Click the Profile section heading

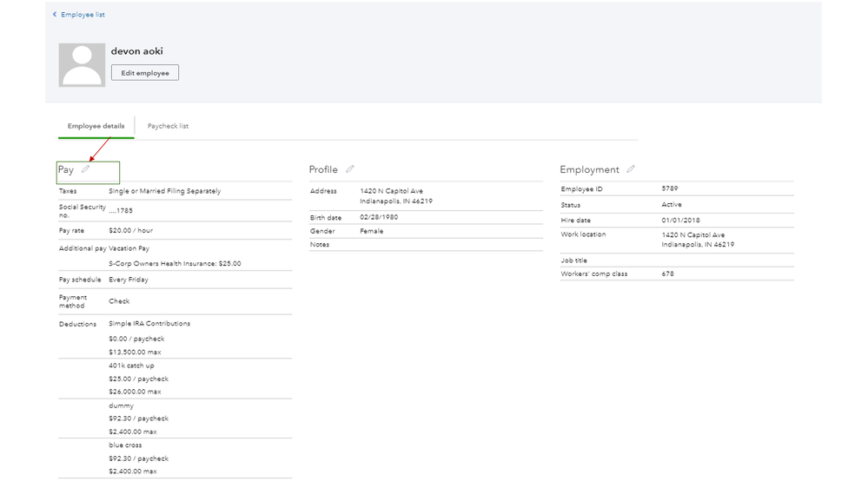[323, 169]
